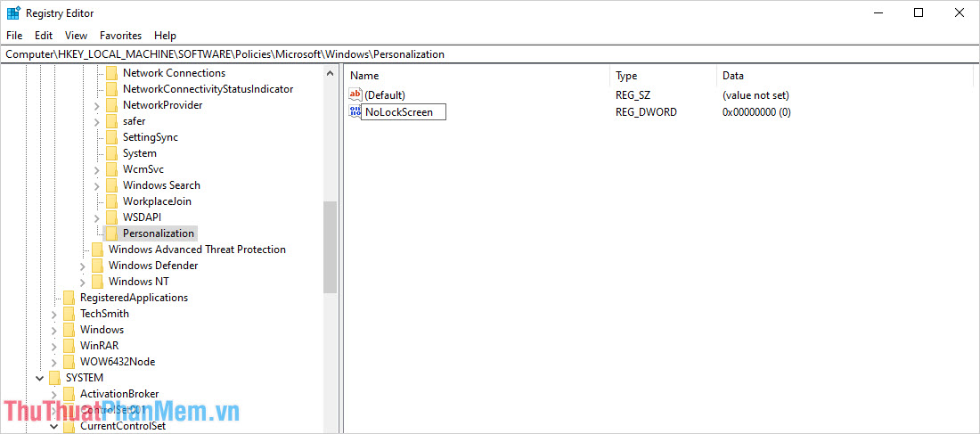Image resolution: width=980 pixels, height=434 pixels.
Task: Select the (Default) value name
Action: pos(385,95)
